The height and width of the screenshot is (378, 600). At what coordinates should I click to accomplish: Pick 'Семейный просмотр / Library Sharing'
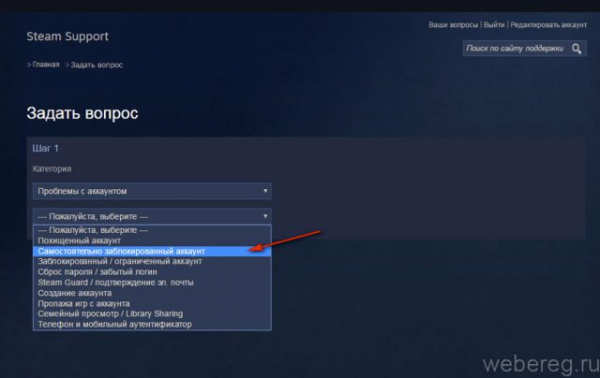click(152, 314)
